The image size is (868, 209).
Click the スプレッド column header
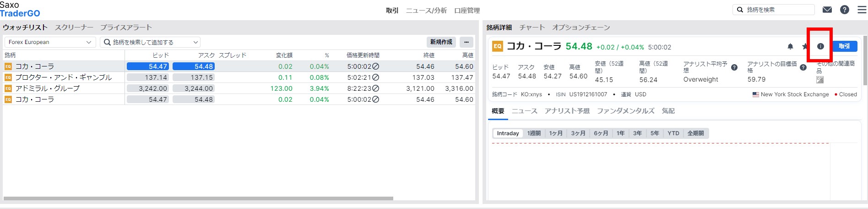point(233,55)
